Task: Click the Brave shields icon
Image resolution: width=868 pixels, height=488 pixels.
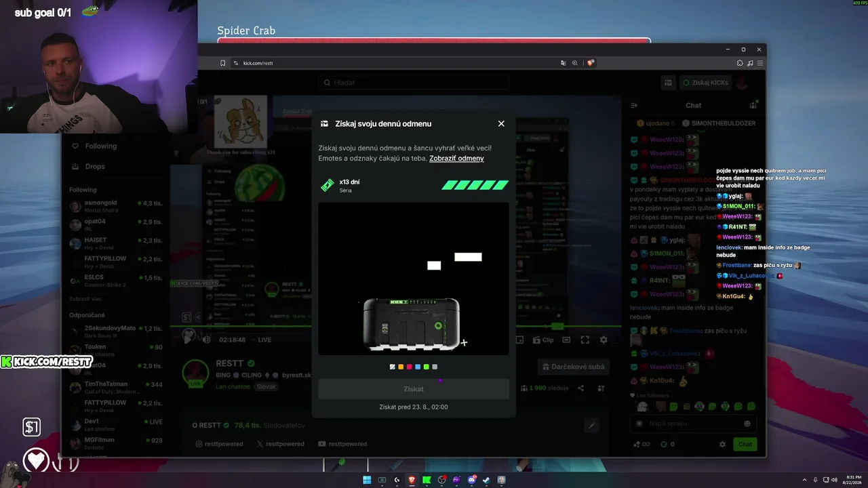Action: point(591,63)
